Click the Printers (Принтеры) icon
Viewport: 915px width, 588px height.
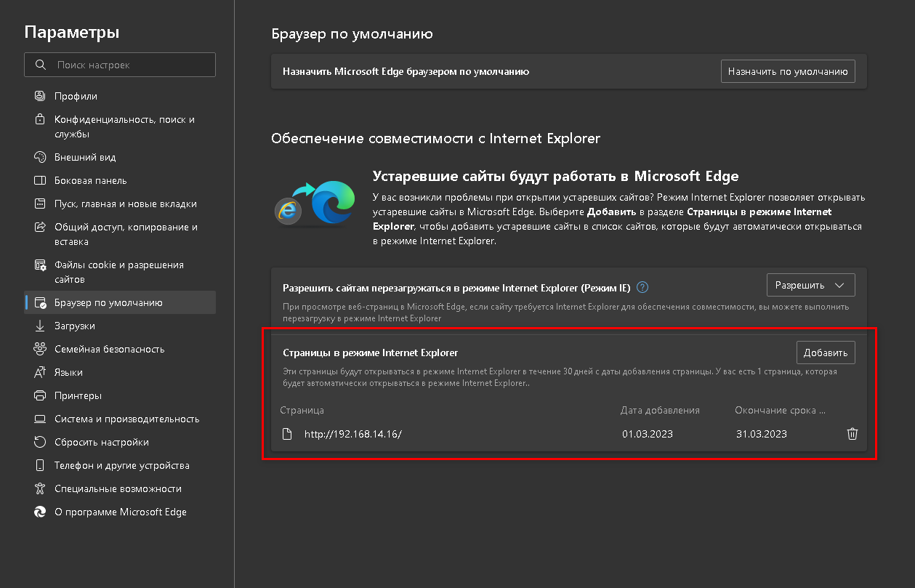[41, 395]
